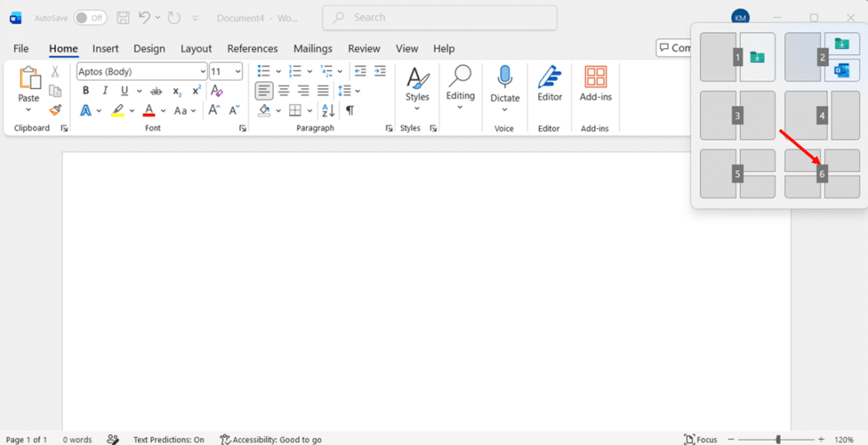Toggle Align Right
The image size is (868, 445).
[303, 90]
